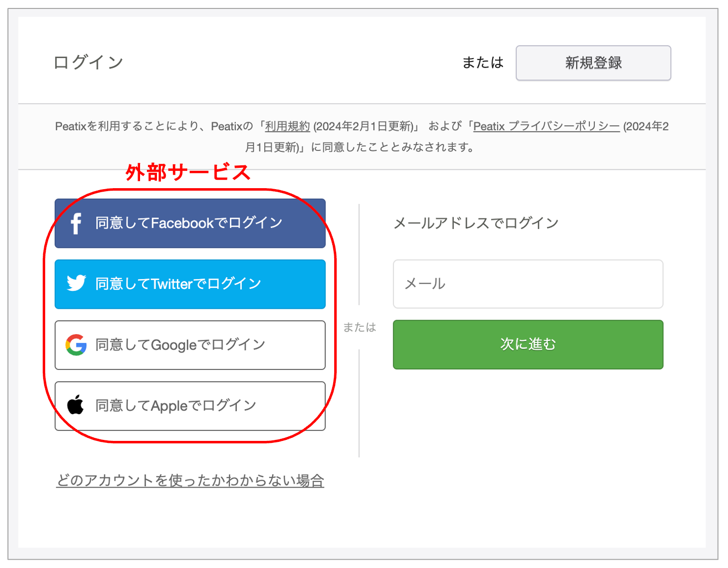Click the メールアドレスでログイン heading text

coord(476,223)
